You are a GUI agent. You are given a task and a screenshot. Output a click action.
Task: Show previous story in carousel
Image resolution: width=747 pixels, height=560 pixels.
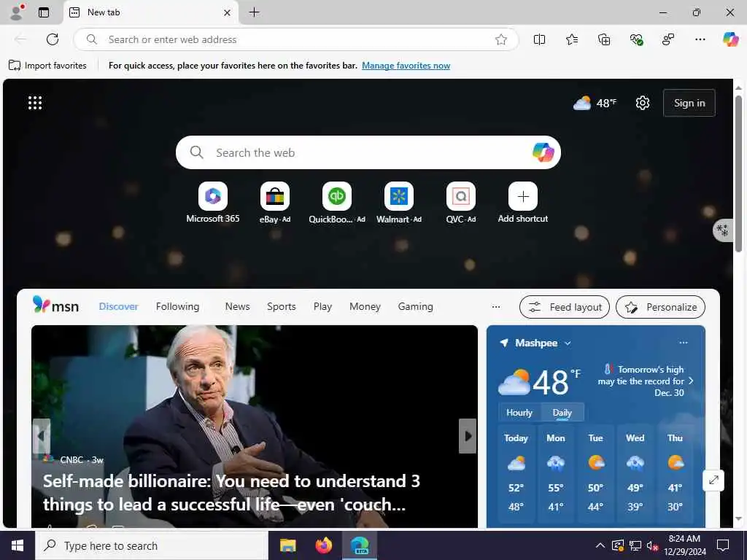42,436
